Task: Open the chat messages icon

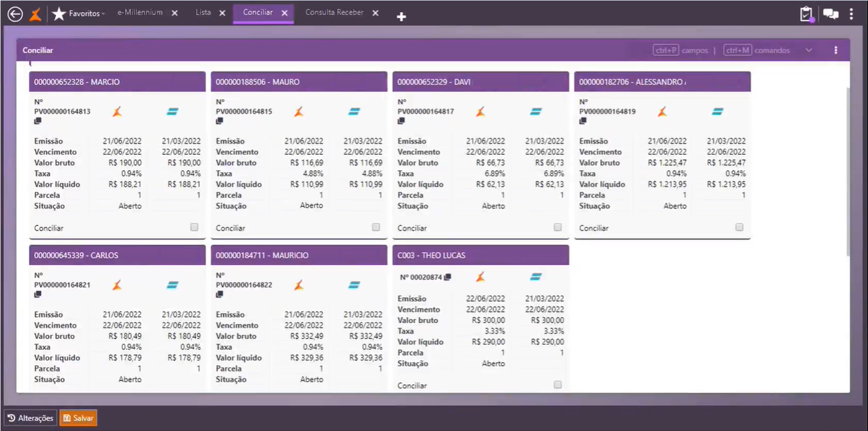Action: click(x=831, y=14)
